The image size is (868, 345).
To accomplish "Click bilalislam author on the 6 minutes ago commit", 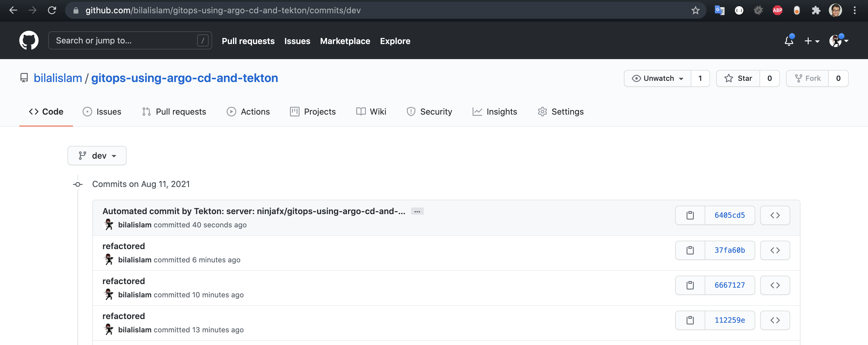I will [x=135, y=260].
